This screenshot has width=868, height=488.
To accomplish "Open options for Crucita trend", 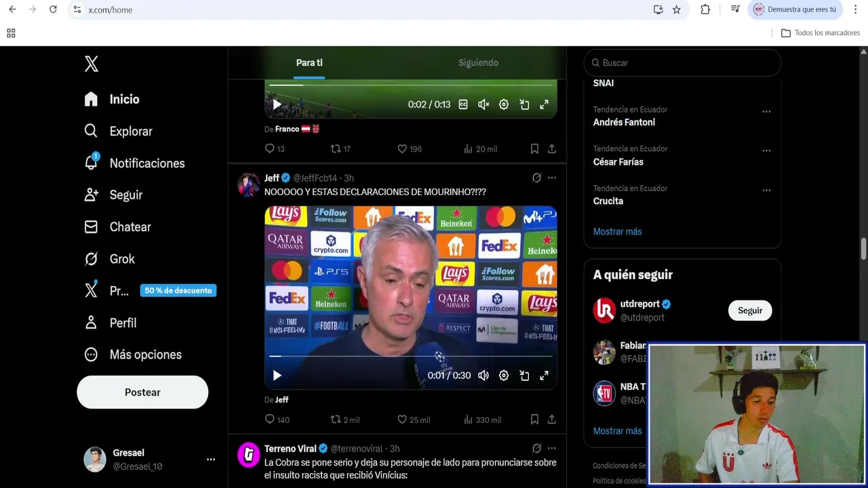I will 766,190.
